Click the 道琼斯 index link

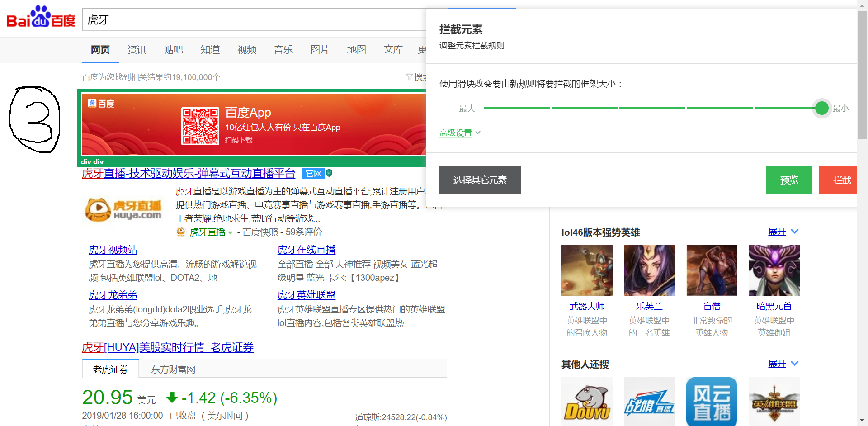(x=368, y=417)
